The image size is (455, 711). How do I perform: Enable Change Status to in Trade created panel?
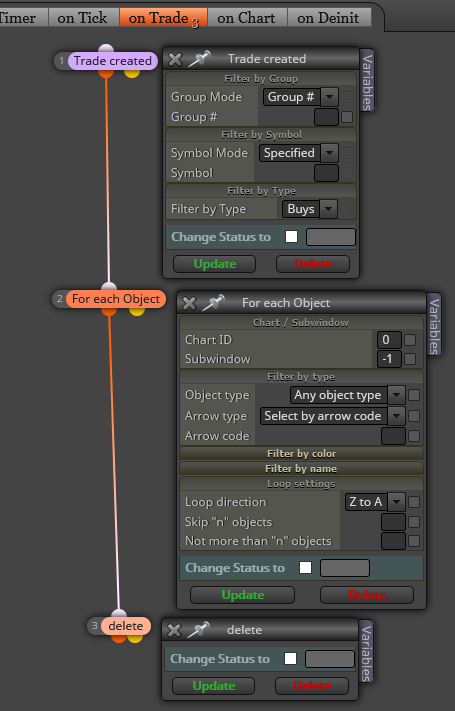(291, 237)
